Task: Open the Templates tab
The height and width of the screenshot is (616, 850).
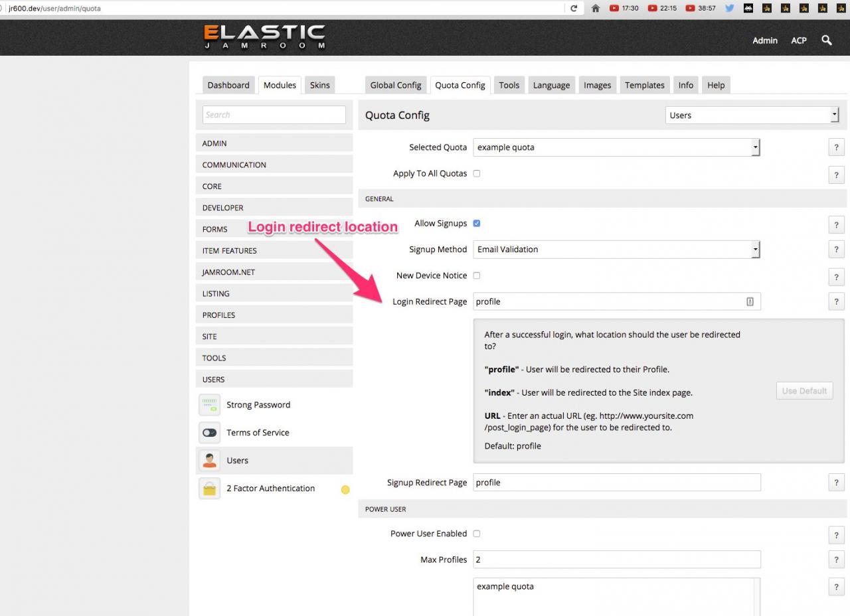Action: [x=644, y=85]
